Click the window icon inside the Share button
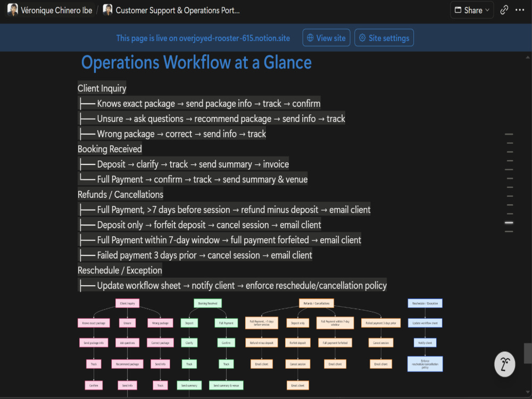Image resolution: width=532 pixels, height=399 pixels. (458, 10)
